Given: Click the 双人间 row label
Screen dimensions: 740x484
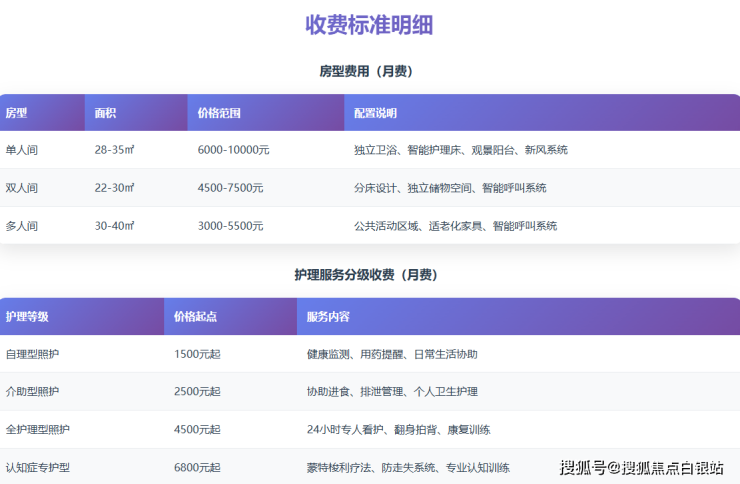Looking at the screenshot, I should click(22, 188).
